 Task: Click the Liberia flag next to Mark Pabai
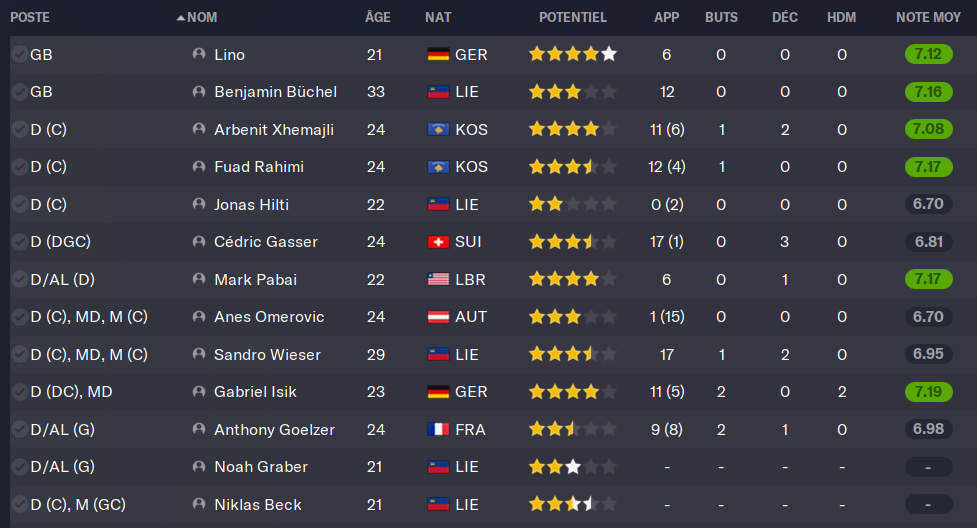tap(438, 279)
